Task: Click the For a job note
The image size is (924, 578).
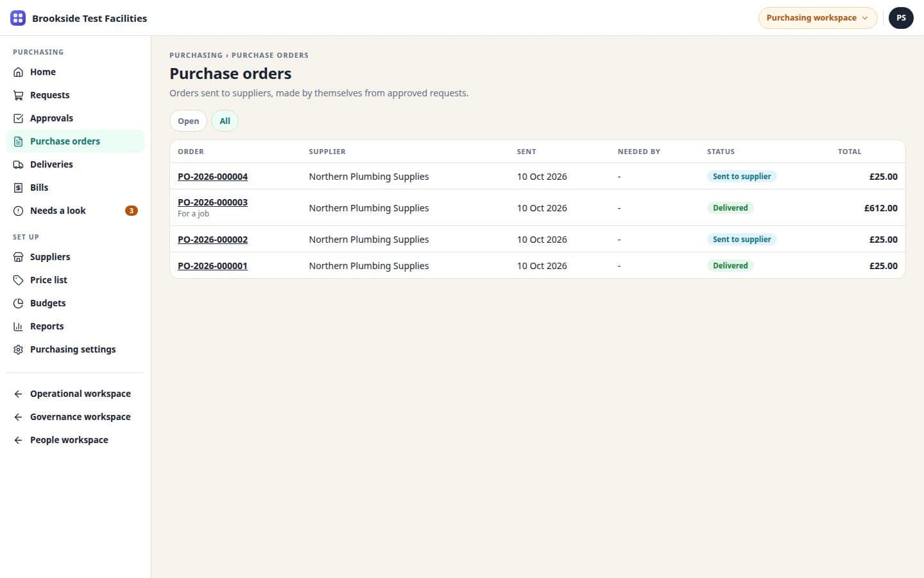Action: click(193, 214)
